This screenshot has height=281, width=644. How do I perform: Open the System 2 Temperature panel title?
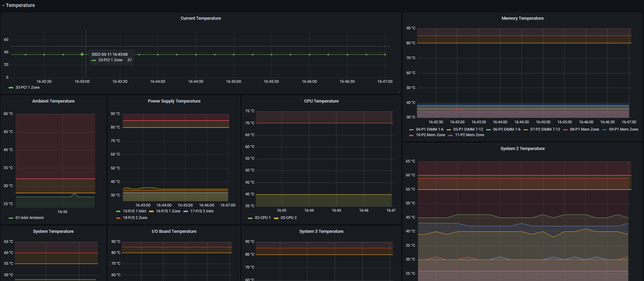(x=522, y=149)
